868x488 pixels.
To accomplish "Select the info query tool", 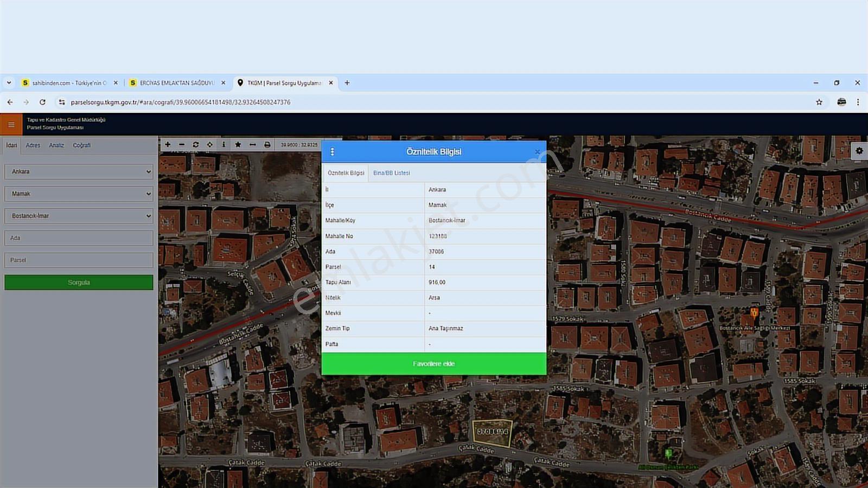I will (224, 145).
